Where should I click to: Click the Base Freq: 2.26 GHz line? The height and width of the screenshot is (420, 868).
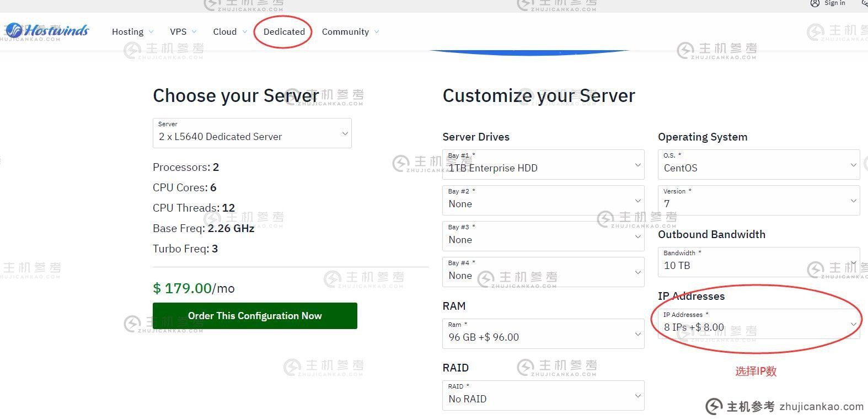click(203, 228)
